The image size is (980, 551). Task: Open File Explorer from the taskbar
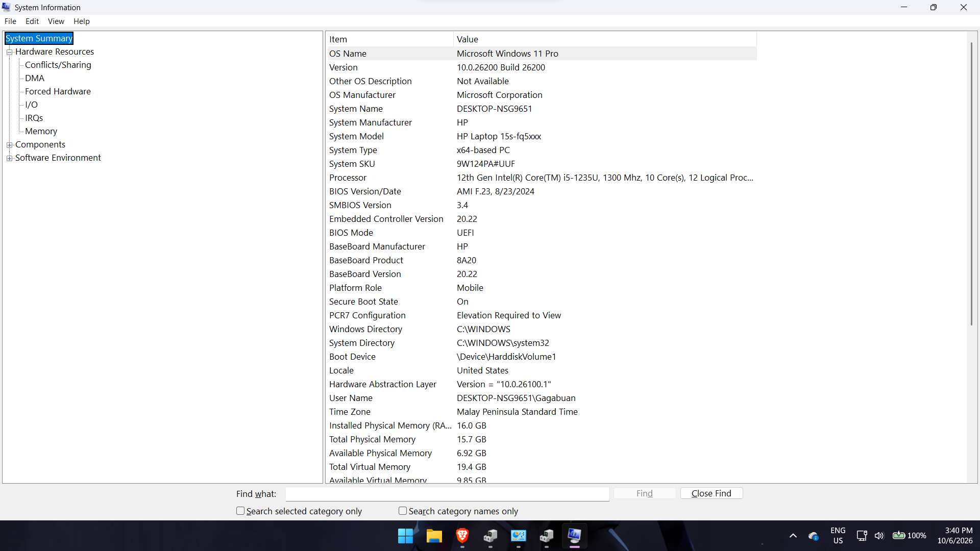pyautogui.click(x=434, y=536)
